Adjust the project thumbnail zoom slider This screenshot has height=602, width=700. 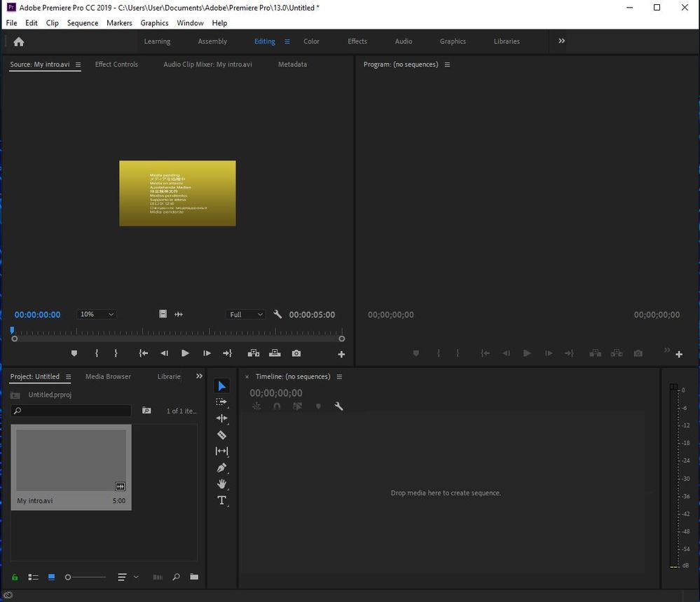click(x=69, y=577)
